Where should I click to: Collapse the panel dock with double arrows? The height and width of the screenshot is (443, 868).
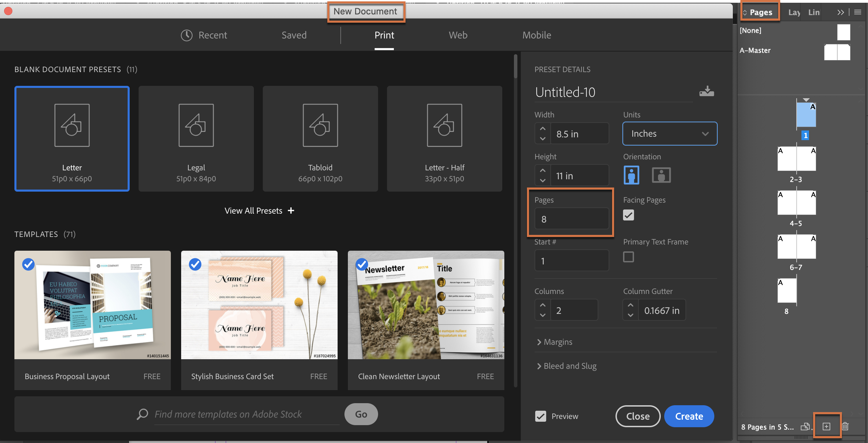(x=841, y=11)
